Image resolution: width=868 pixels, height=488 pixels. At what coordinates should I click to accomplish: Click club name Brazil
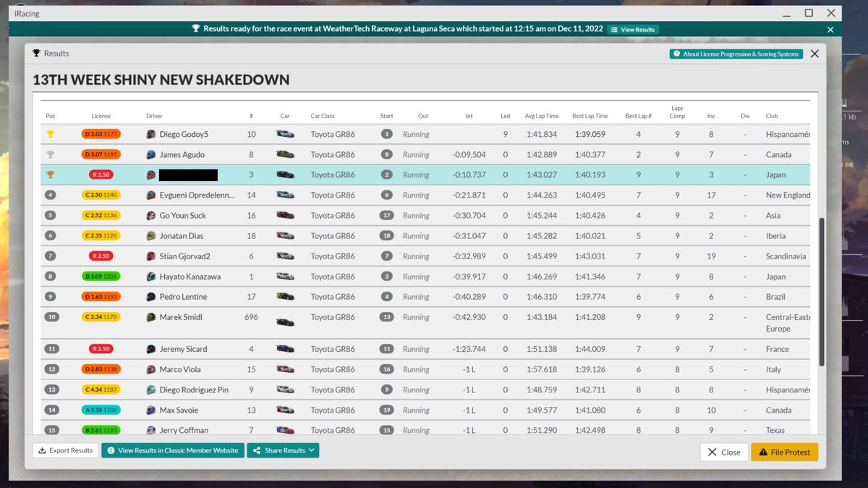(775, 296)
